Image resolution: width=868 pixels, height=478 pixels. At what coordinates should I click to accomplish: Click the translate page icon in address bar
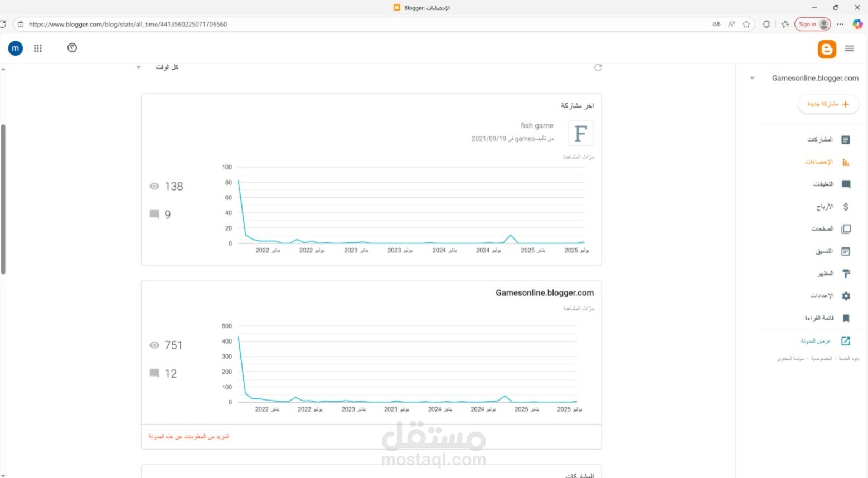tap(716, 25)
